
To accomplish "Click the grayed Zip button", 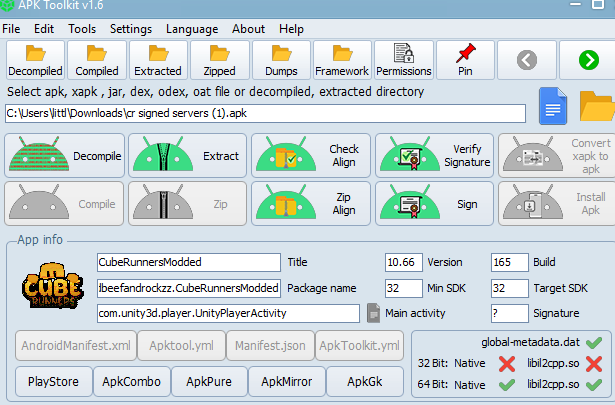I will tap(187, 203).
